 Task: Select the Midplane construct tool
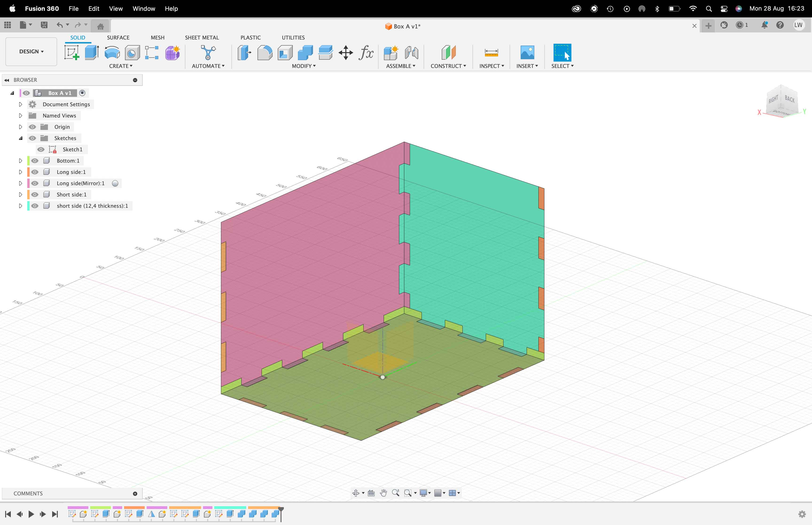[x=449, y=52]
